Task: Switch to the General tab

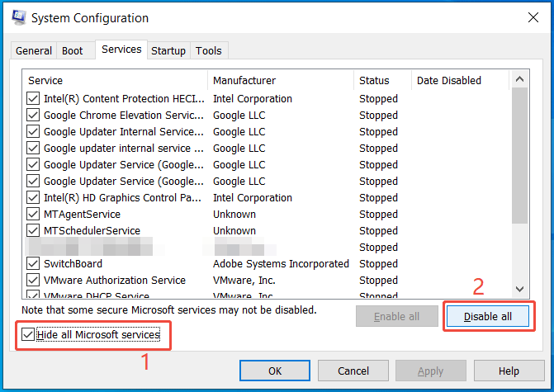Action: (x=34, y=51)
